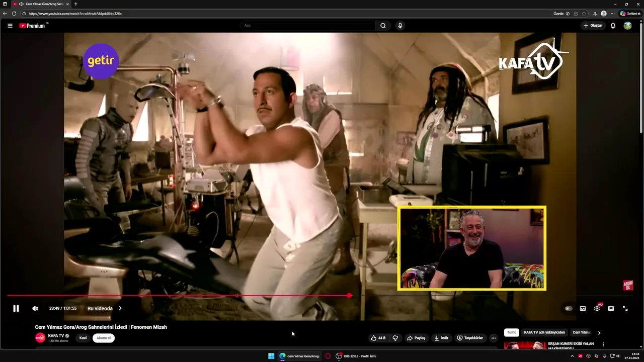This screenshot has width=644, height=362.
Task: Open Copilot 'Sohbet et' button
Action: 630,14
